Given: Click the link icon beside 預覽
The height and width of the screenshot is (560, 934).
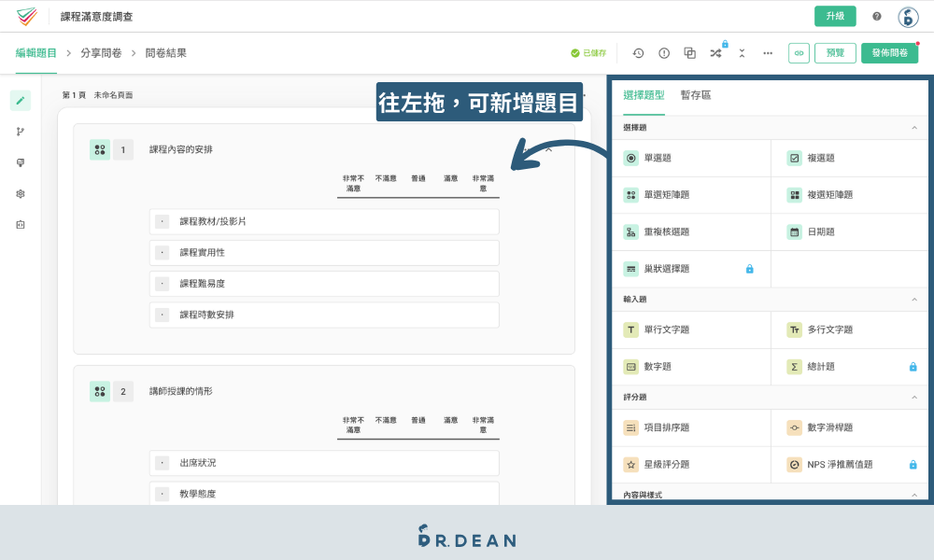Looking at the screenshot, I should click(x=799, y=53).
